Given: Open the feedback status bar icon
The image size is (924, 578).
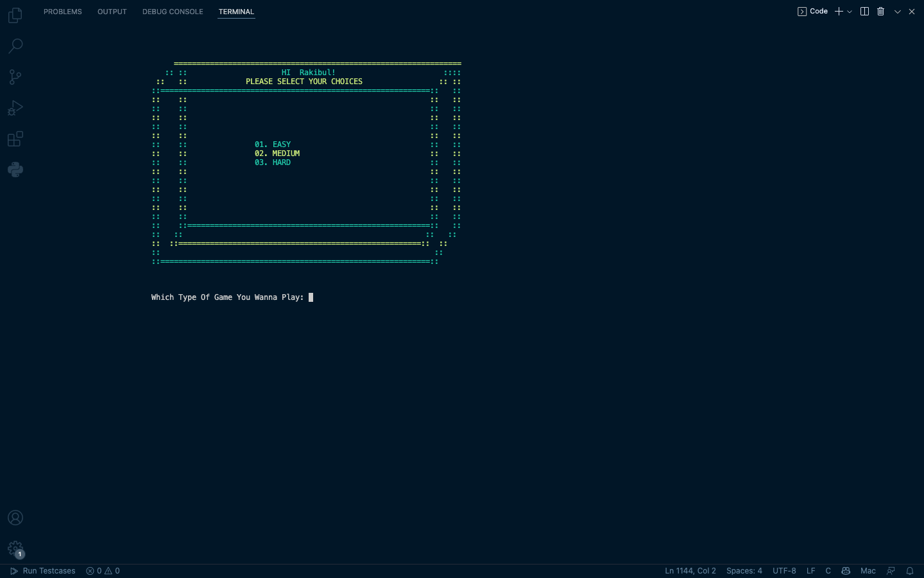Looking at the screenshot, I should pyautogui.click(x=891, y=571).
